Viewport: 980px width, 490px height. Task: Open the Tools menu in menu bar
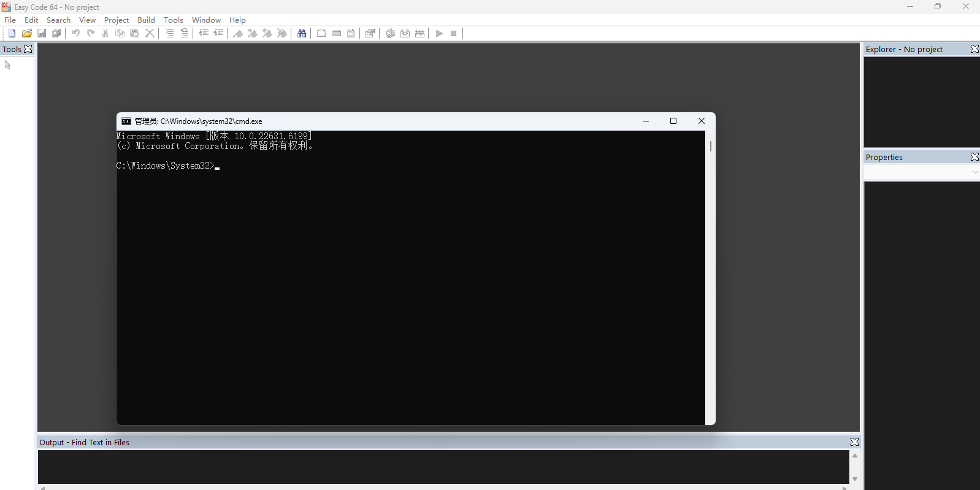(x=174, y=20)
